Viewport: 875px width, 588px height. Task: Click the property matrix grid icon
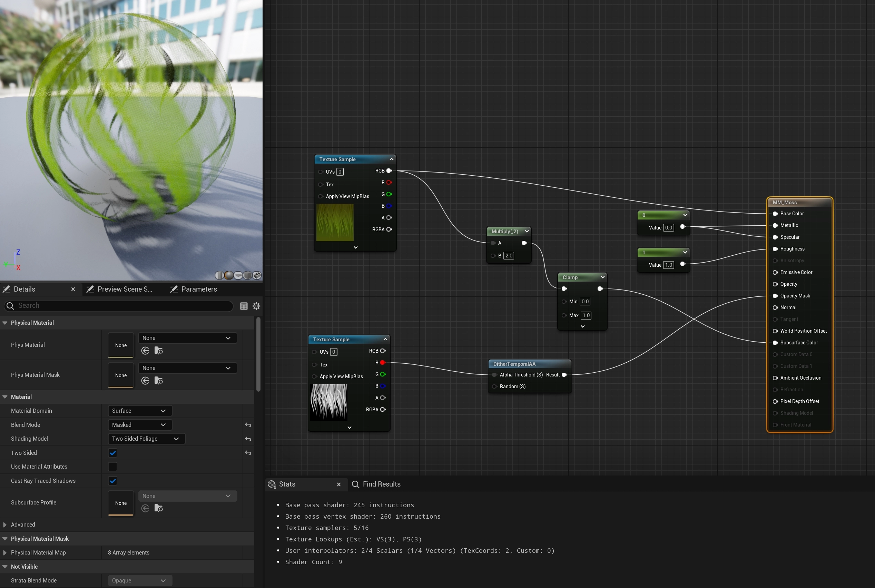click(x=244, y=306)
